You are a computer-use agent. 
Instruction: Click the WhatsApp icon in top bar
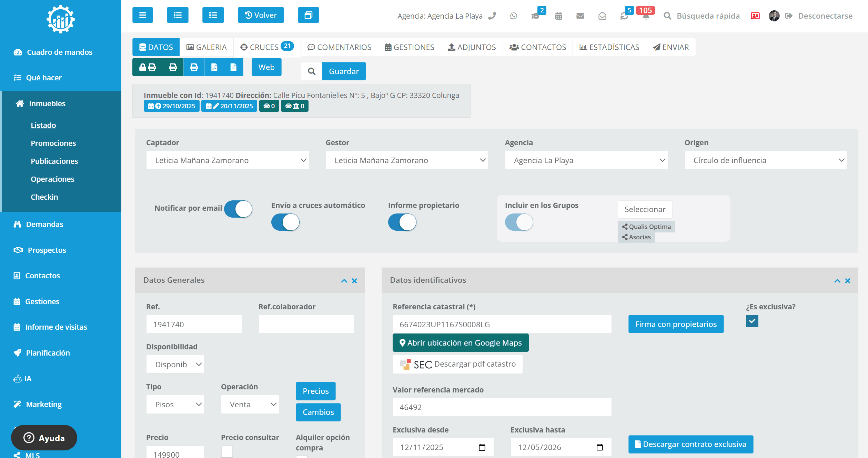(x=513, y=16)
